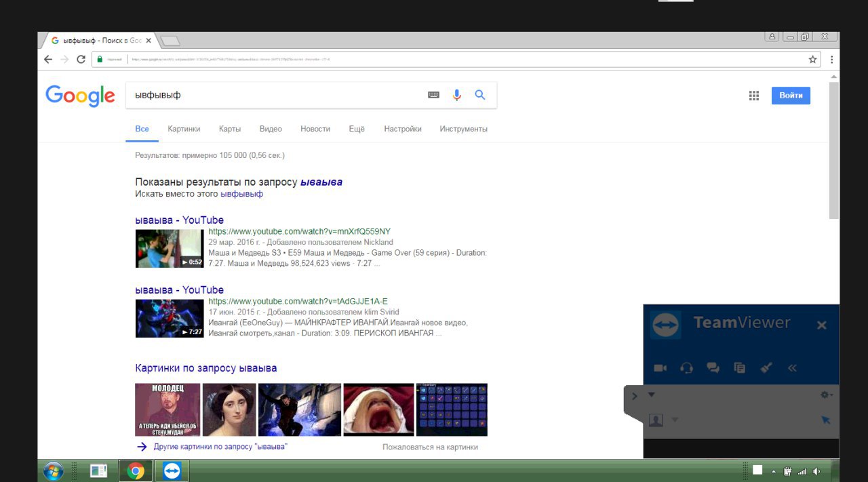Open second ываыва - YouTube result
The width and height of the screenshot is (868, 482).
click(180, 289)
